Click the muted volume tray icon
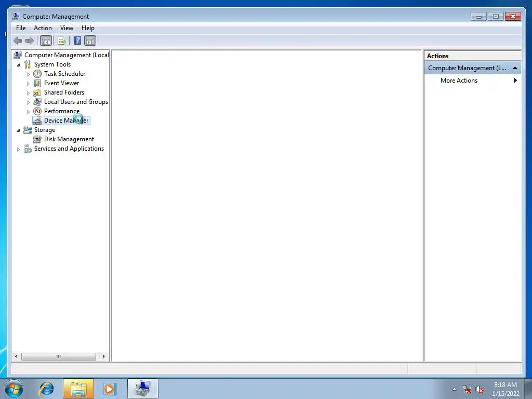 pyautogui.click(x=480, y=390)
